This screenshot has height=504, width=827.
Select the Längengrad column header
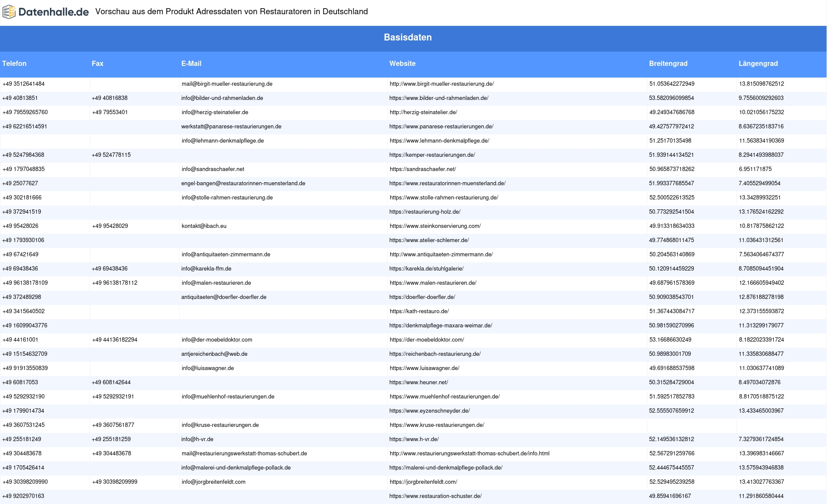pos(758,64)
